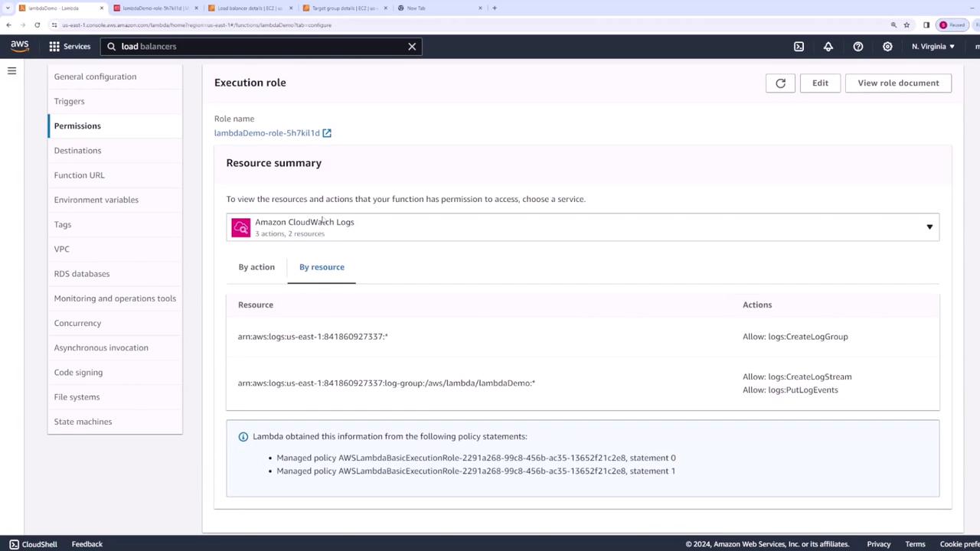Open Code signing in the side menu
This screenshot has width=980, height=551.
78,373
